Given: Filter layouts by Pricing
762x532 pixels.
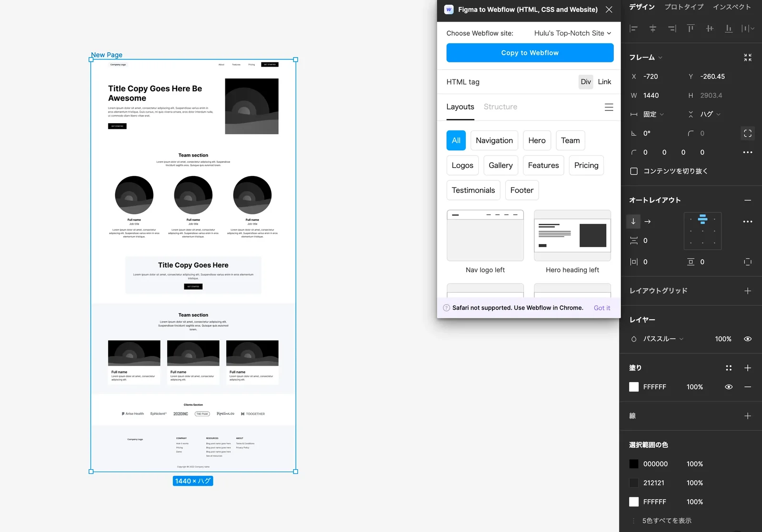Looking at the screenshot, I should (586, 165).
